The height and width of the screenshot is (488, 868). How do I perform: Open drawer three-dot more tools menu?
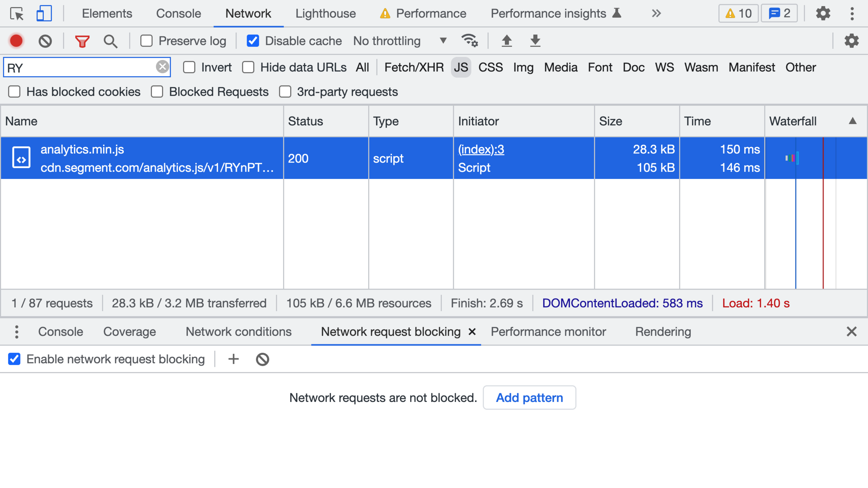17,331
